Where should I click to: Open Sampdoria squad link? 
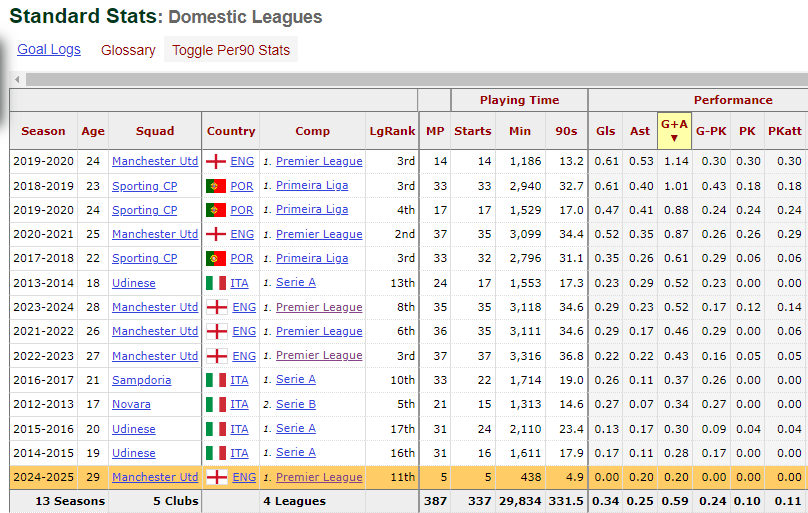142,380
